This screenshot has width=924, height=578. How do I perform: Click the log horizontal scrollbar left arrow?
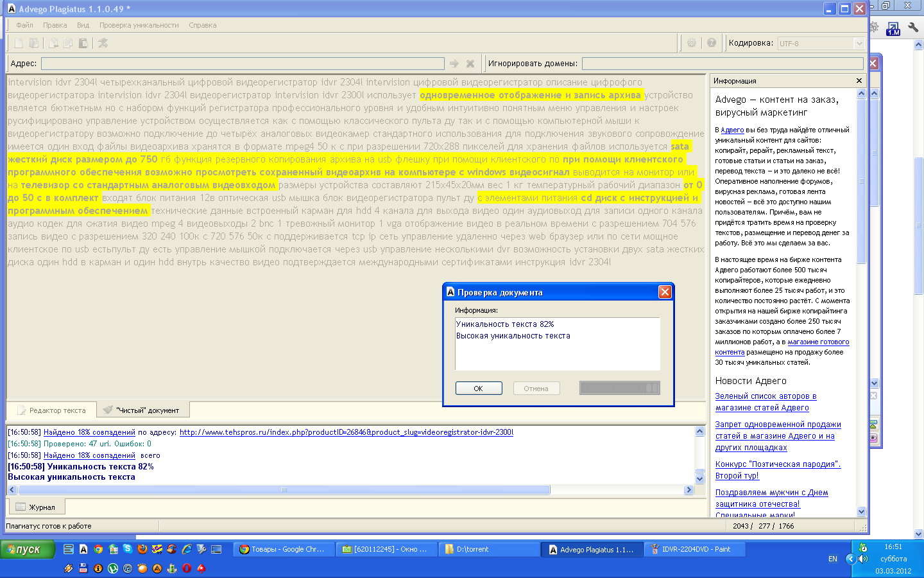point(12,490)
